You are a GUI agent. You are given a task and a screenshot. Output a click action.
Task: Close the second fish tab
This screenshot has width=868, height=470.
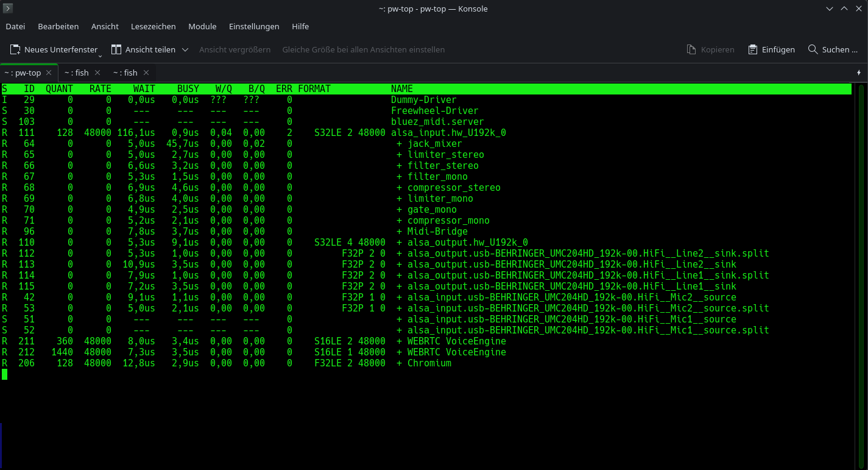(x=146, y=73)
